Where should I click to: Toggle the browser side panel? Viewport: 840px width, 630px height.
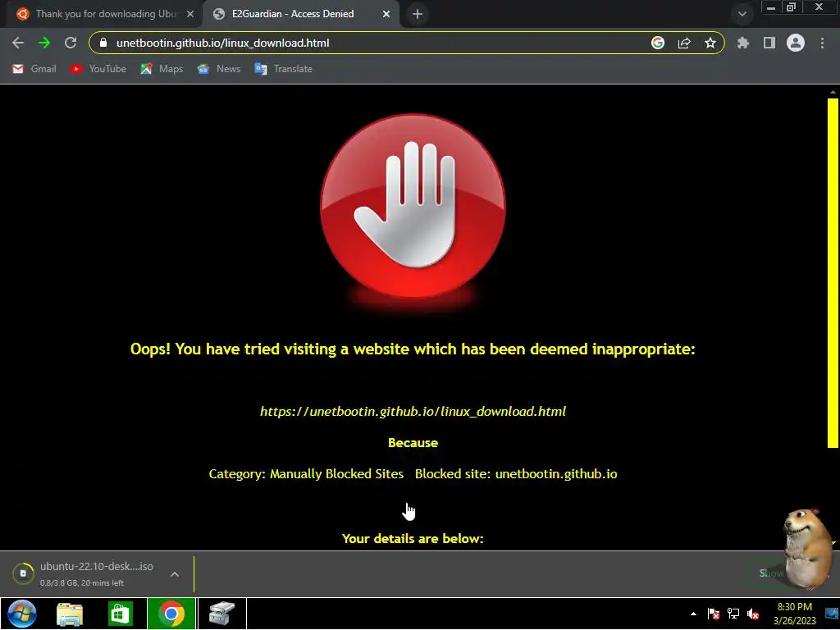coord(769,43)
